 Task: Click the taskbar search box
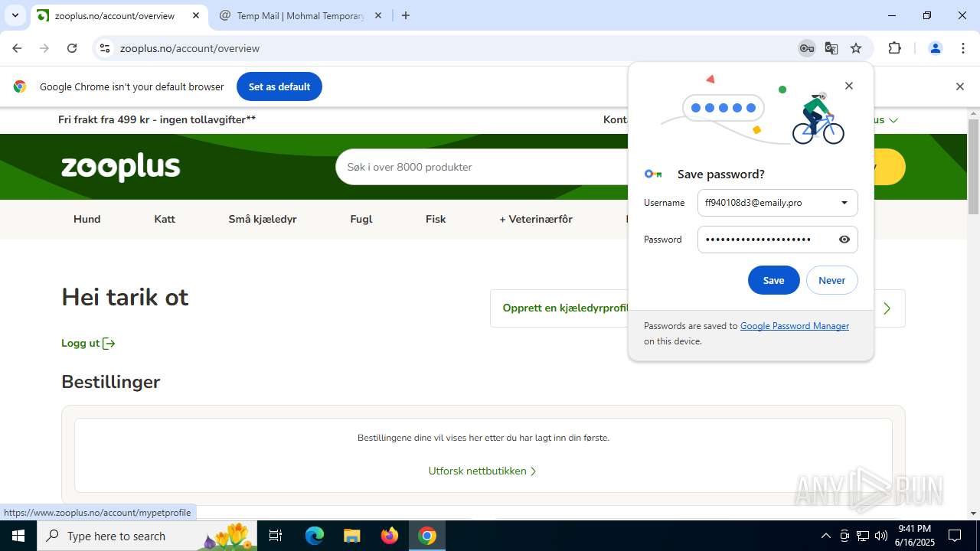[147, 536]
